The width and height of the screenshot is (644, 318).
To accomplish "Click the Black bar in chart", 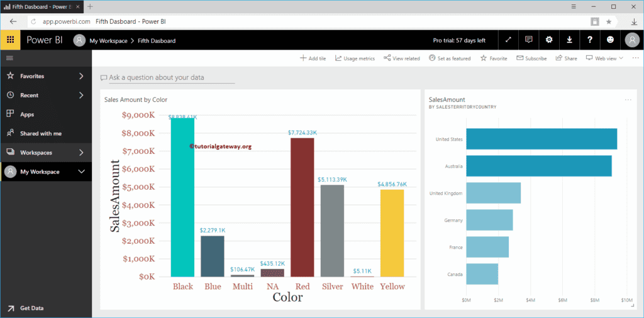I will tap(182, 197).
